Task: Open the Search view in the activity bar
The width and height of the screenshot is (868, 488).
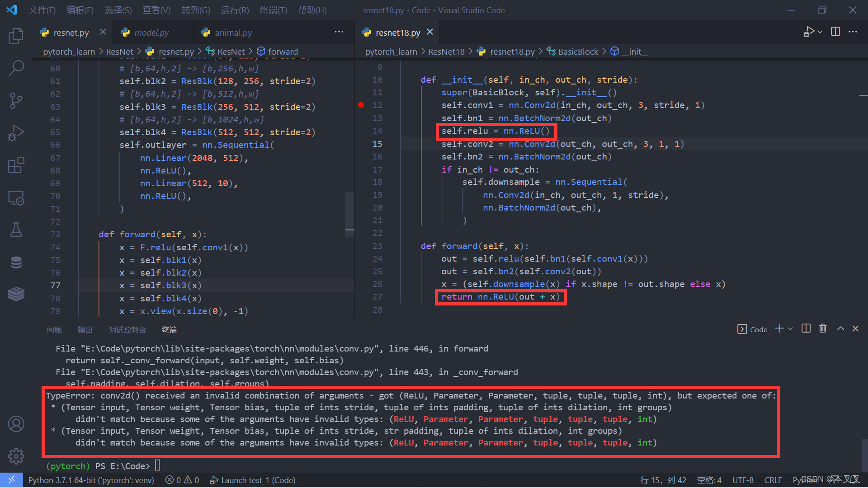Action: [x=16, y=68]
